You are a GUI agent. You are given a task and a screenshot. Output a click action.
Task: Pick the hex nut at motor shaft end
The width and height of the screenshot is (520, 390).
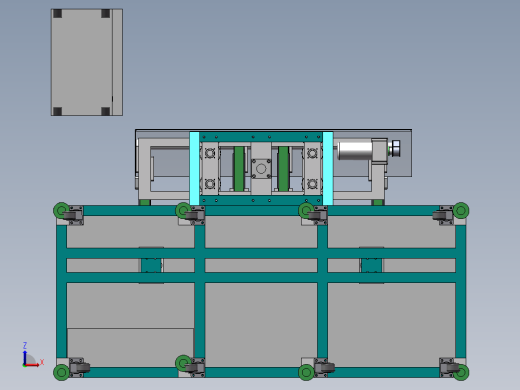[x=396, y=148]
